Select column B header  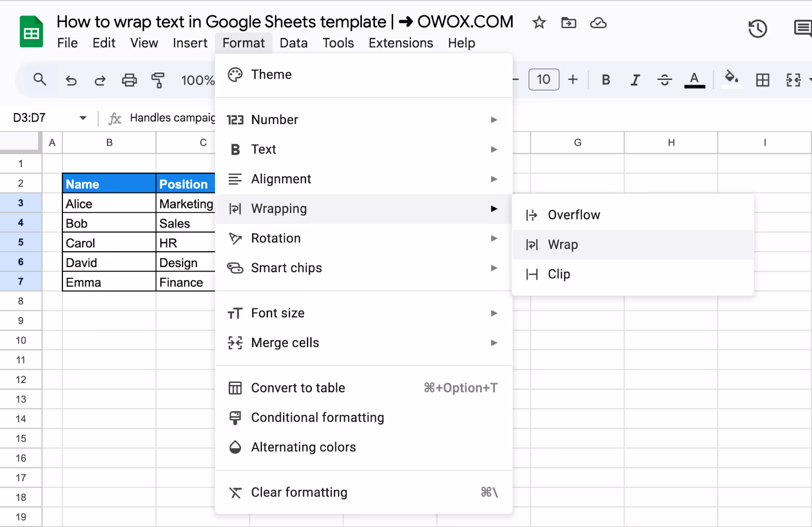point(109,143)
